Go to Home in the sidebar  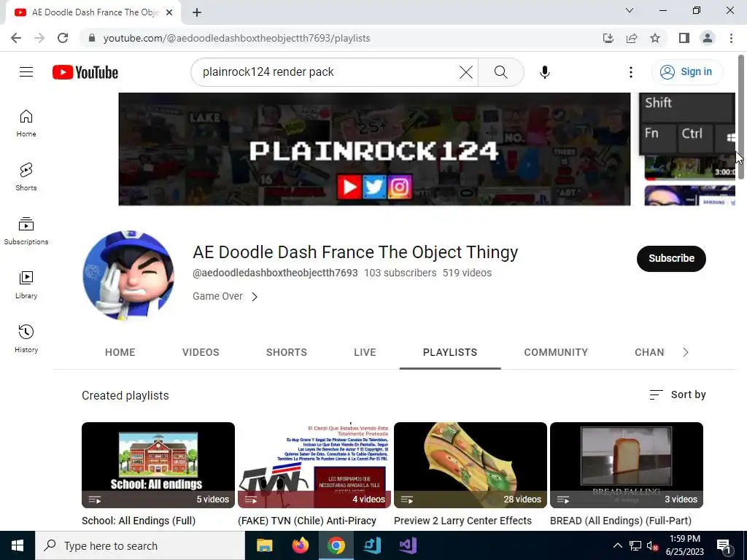26,123
